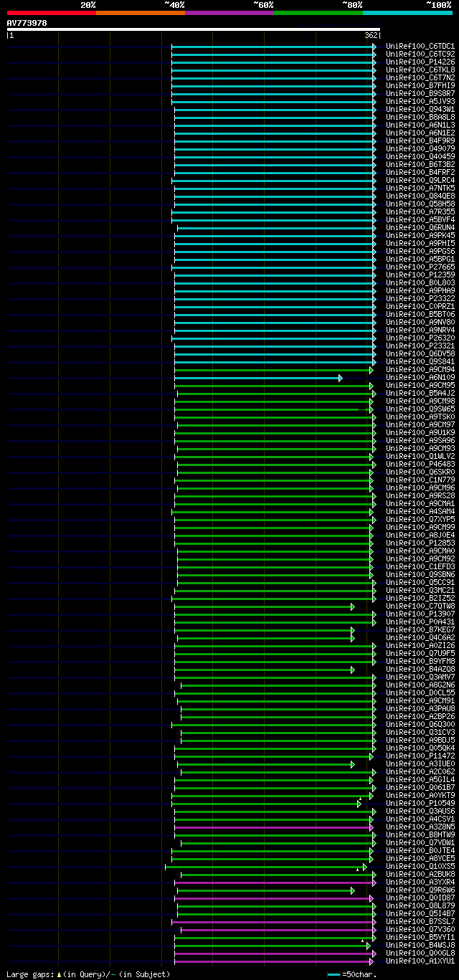This screenshot has width=459, height=980.
Task: Click the red 20% legend color segment
Action: point(51,13)
